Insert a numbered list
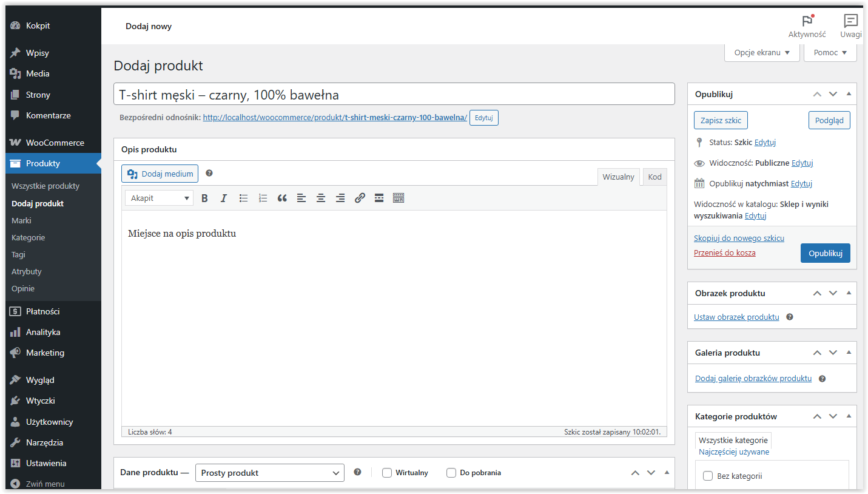868x494 pixels. tap(263, 198)
